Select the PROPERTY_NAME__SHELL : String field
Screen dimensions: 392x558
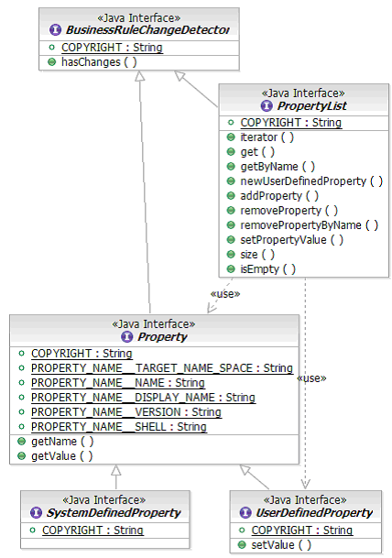point(119,427)
